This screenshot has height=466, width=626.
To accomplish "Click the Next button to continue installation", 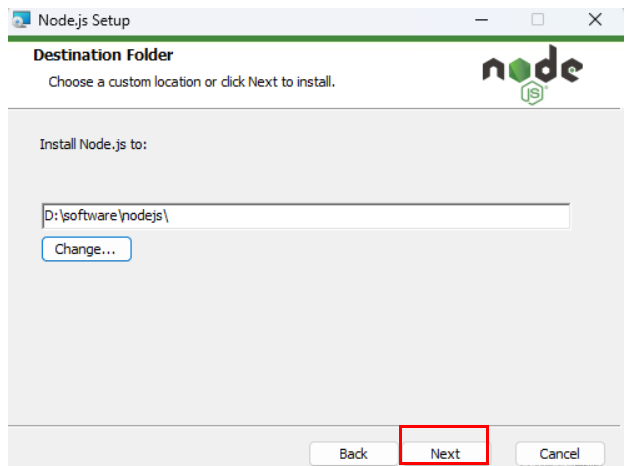I will pyautogui.click(x=445, y=453).
